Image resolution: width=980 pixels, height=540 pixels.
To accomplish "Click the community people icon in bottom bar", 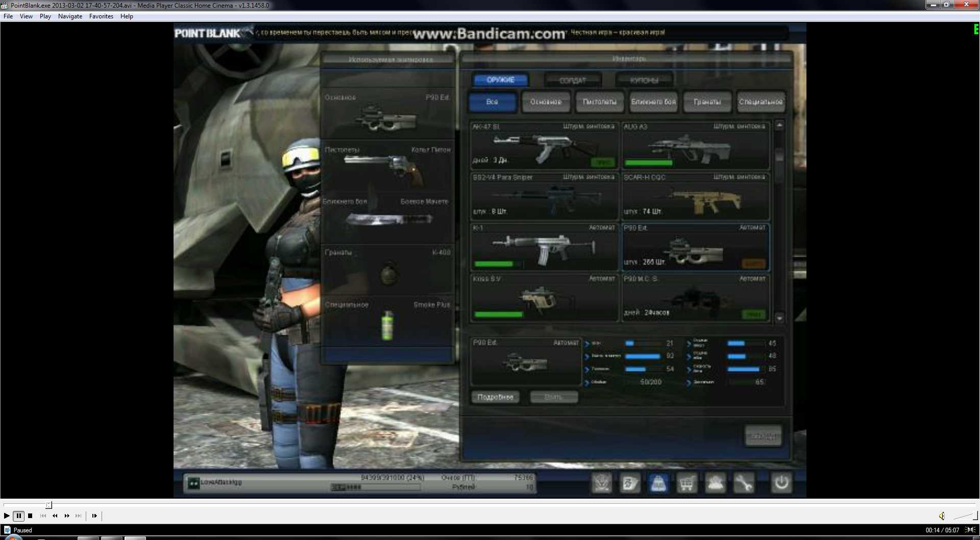I will 715,482.
